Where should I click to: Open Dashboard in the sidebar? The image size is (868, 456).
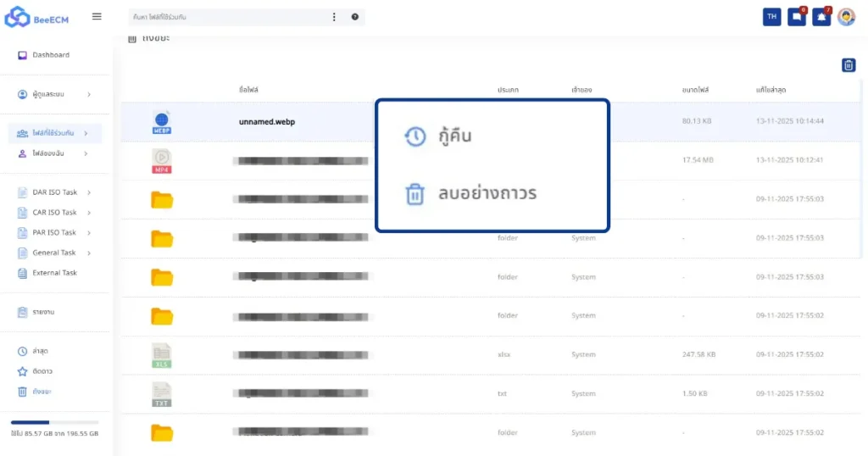coord(50,55)
